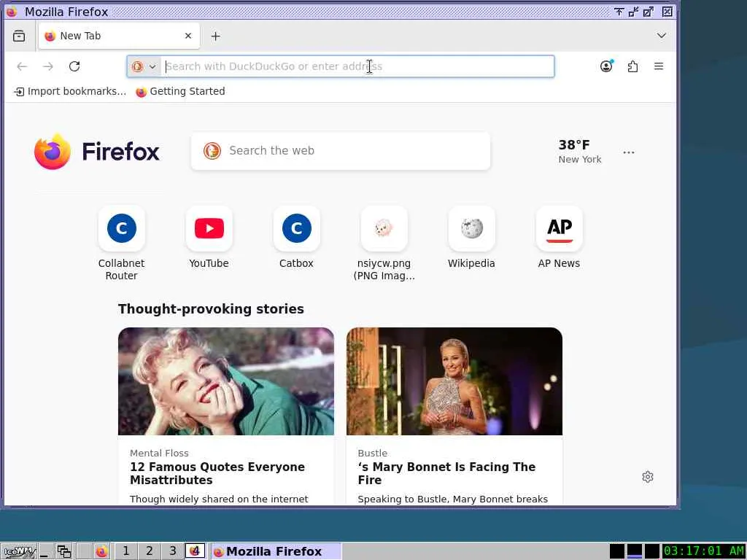Screen dimensions: 747x560
Task: Roll up the window via title bar
Action: click(x=619, y=12)
